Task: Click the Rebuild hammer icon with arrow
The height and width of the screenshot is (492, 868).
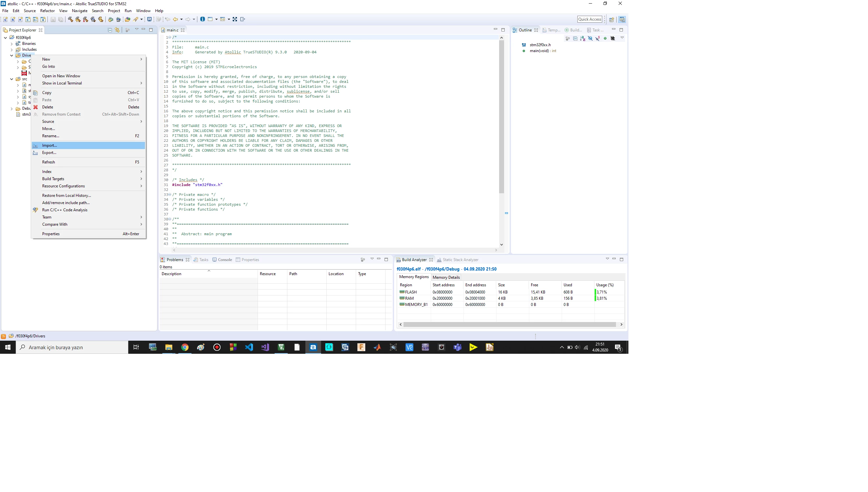Action: click(x=78, y=19)
